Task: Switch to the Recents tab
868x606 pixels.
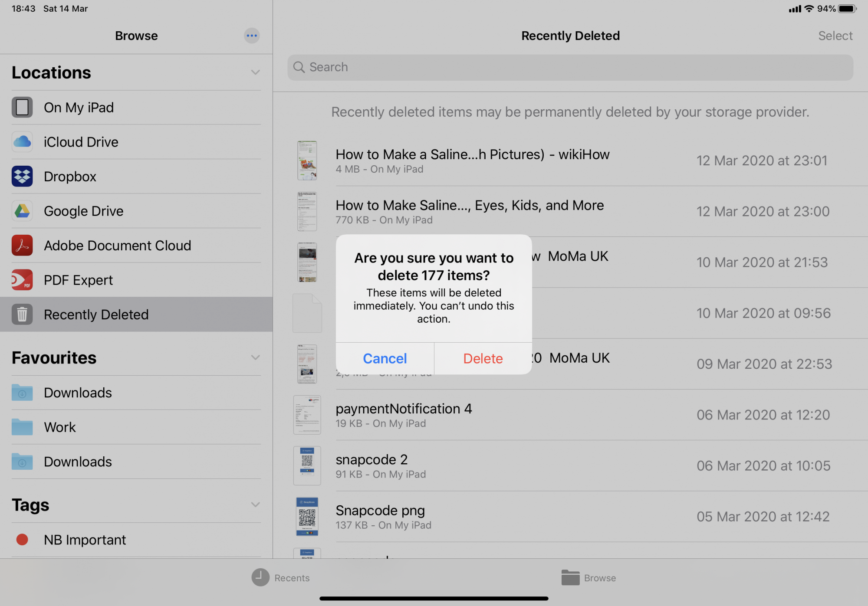Action: (x=281, y=577)
